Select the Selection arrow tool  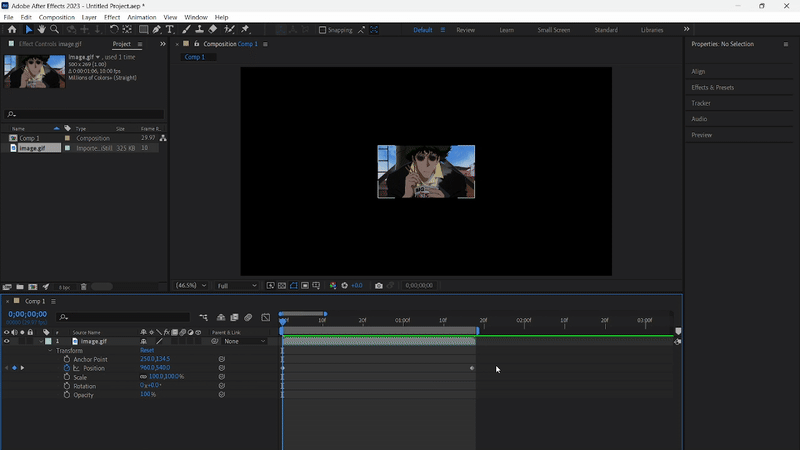click(29, 30)
